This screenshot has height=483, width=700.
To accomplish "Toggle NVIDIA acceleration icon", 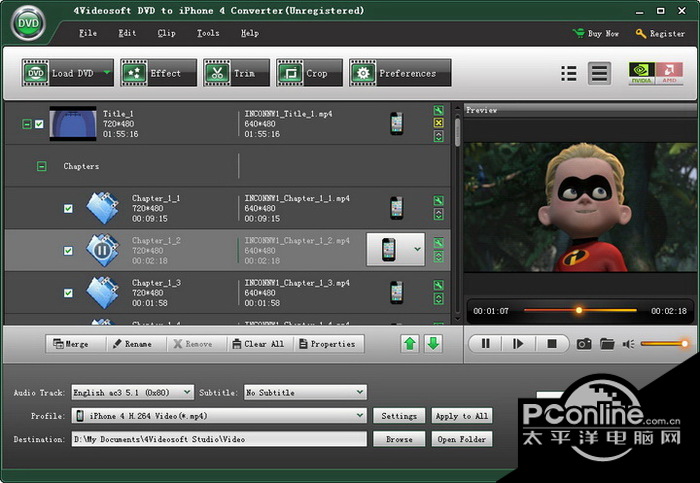I will point(642,73).
